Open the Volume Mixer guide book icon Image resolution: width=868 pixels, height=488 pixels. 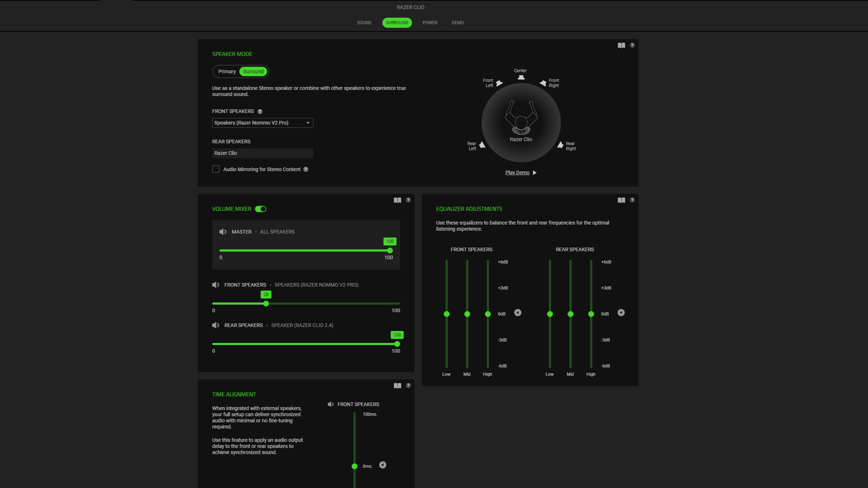pos(397,200)
